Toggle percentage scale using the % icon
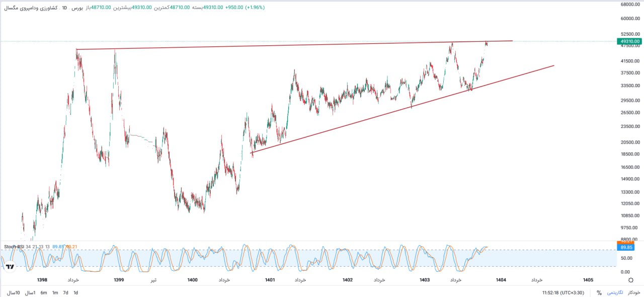The height and width of the screenshot is (297, 644). click(x=598, y=292)
